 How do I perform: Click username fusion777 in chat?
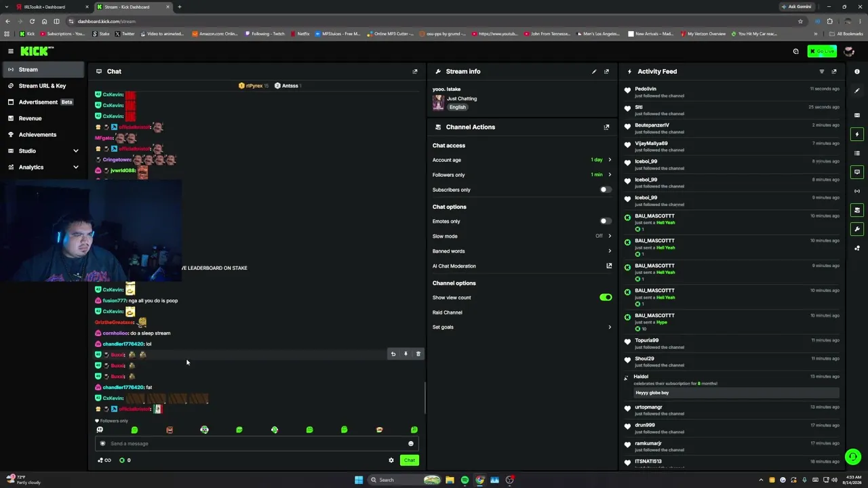pos(115,300)
